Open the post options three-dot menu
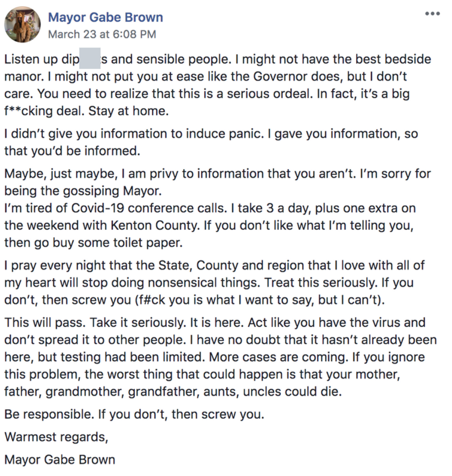This screenshot has width=452, height=476. coord(432,13)
